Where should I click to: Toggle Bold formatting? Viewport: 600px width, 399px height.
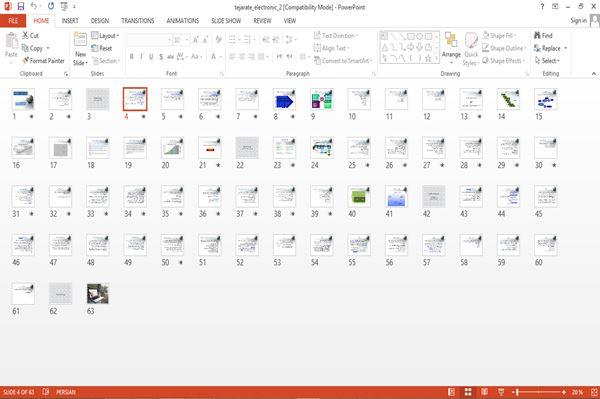pos(131,57)
